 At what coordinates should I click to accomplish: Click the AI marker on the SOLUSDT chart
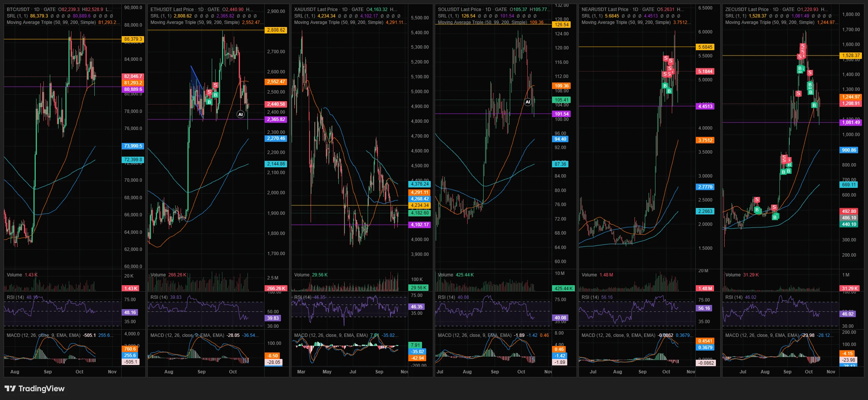coord(528,102)
